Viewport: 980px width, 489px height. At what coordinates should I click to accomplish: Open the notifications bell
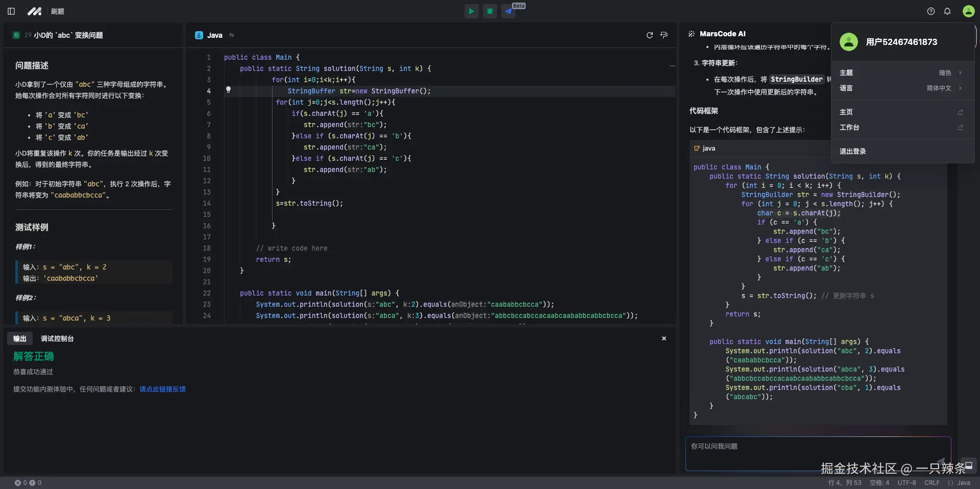click(x=947, y=11)
